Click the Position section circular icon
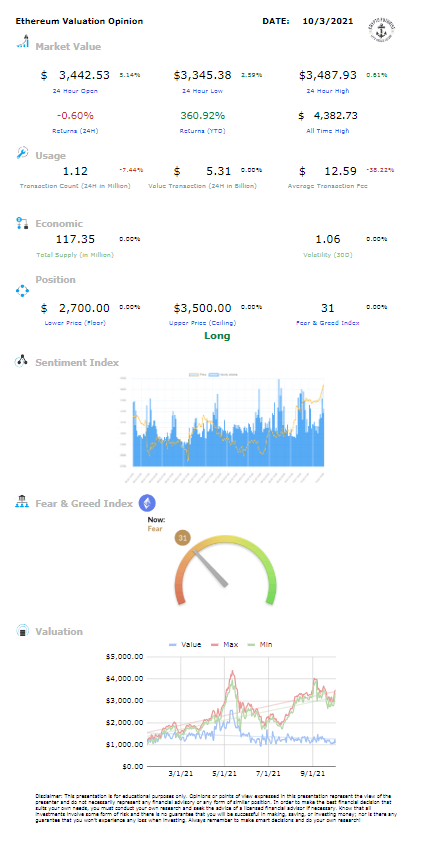Viewport: 429px width, 842px height. pos(23,291)
